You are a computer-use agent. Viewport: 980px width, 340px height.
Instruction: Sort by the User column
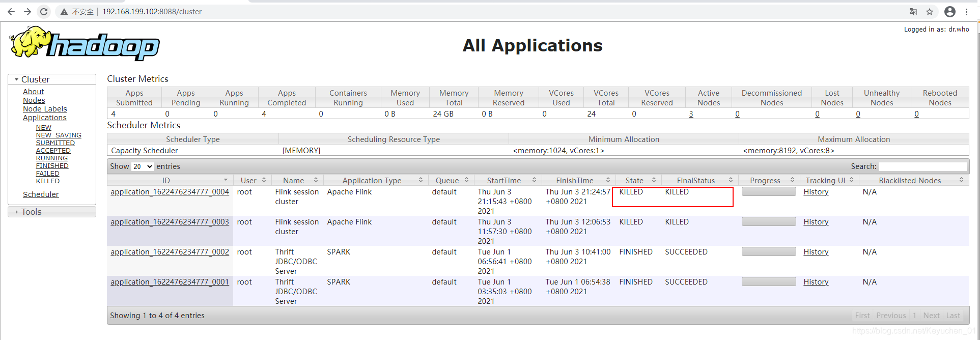253,180
